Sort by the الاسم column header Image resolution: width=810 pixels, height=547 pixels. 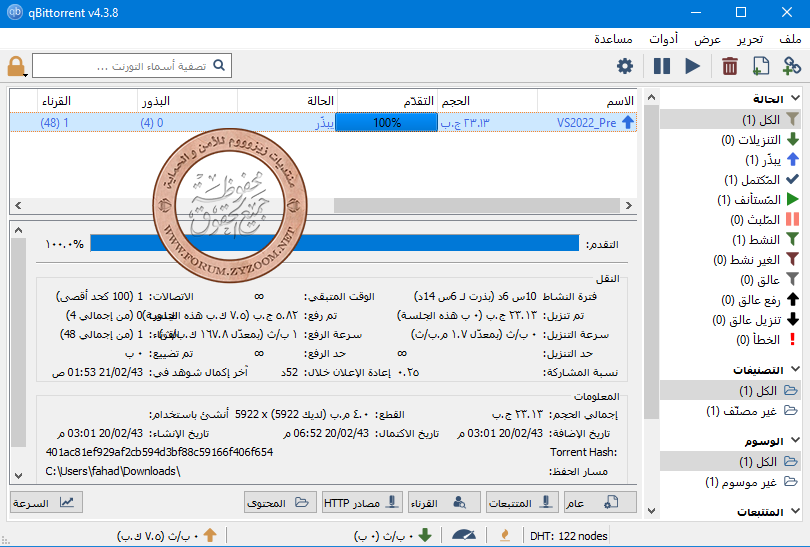(x=587, y=101)
